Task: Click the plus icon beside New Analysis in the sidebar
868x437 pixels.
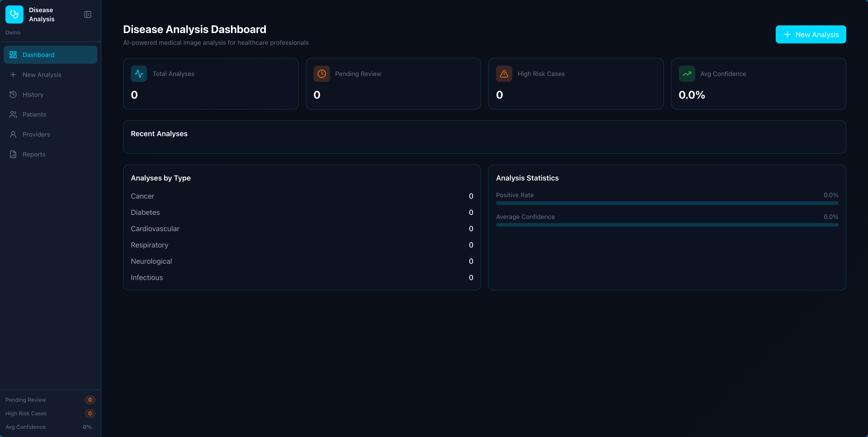Action: [13, 75]
